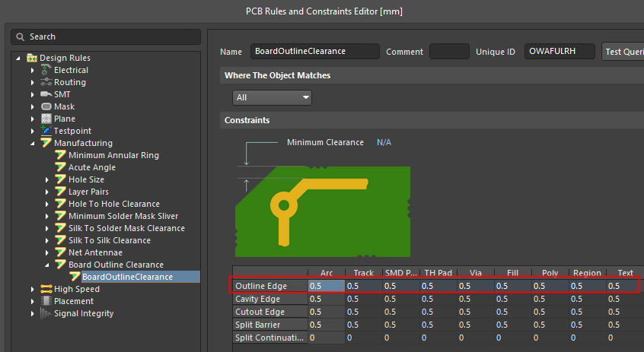Viewport: 644px width, 352px height.
Task: Click the Hole Size rule icon
Action: (x=61, y=179)
